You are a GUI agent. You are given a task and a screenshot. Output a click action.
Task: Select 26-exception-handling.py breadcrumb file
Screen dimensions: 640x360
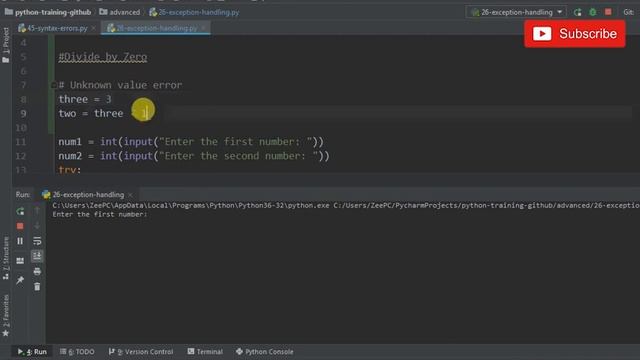[194, 12]
